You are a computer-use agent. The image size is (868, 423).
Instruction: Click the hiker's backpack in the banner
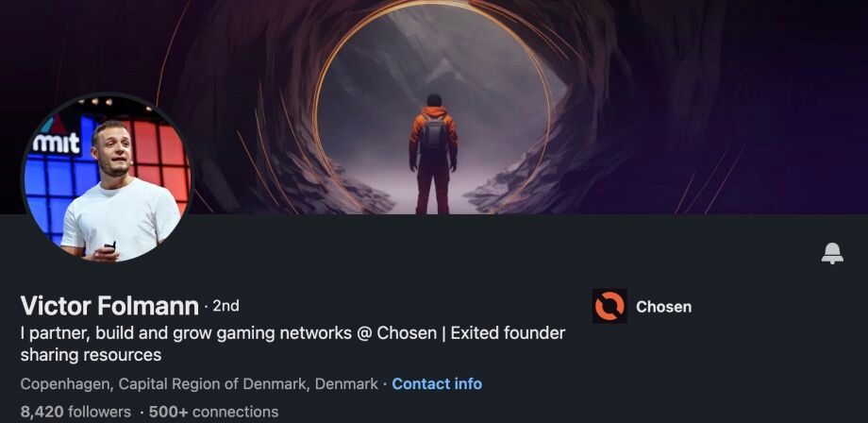pyautogui.click(x=433, y=136)
